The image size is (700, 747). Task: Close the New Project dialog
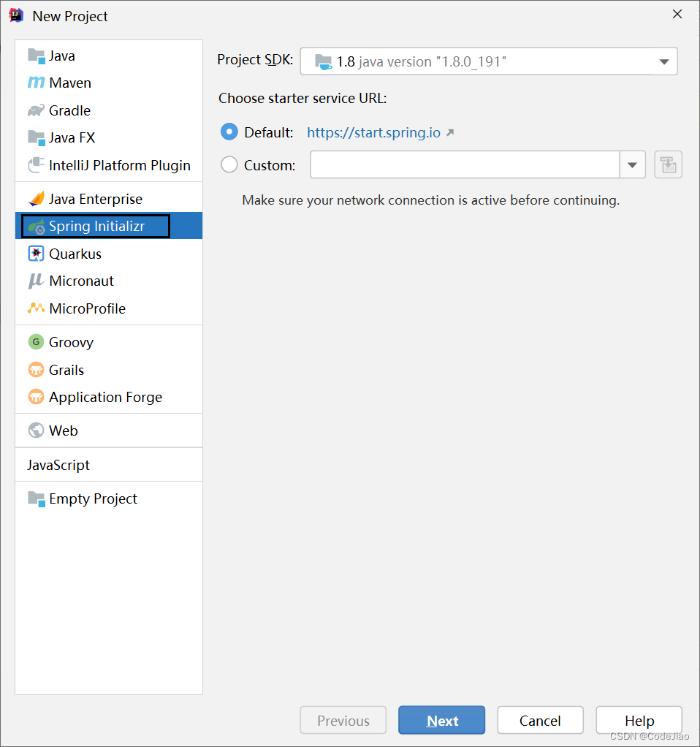[x=677, y=15]
